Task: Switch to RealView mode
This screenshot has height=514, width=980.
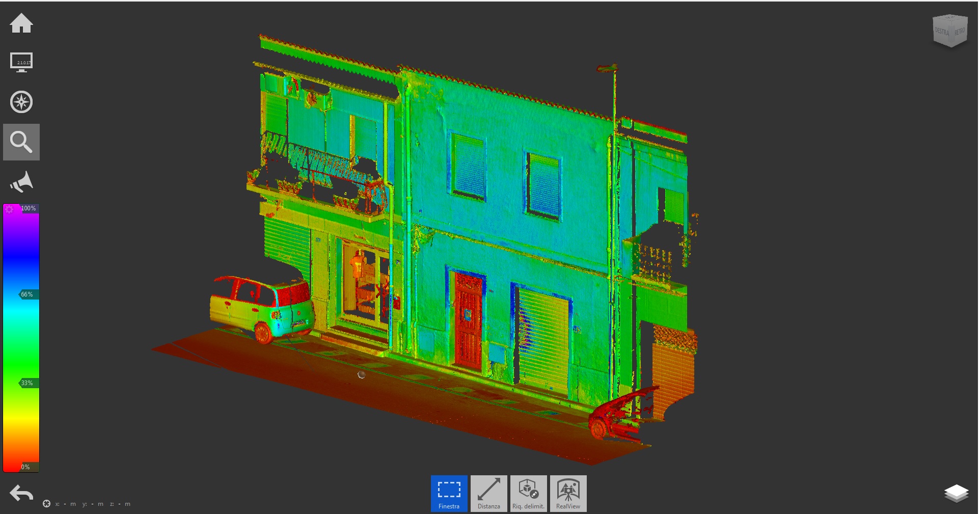Action: (x=568, y=493)
